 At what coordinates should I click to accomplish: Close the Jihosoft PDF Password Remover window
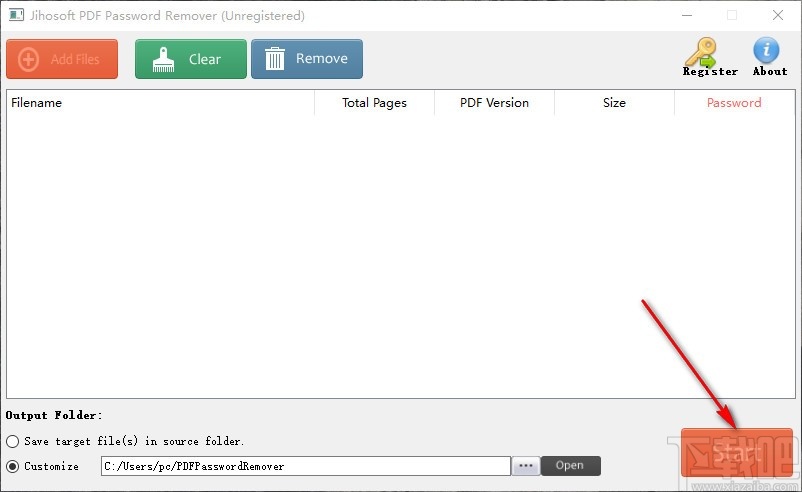pos(778,15)
